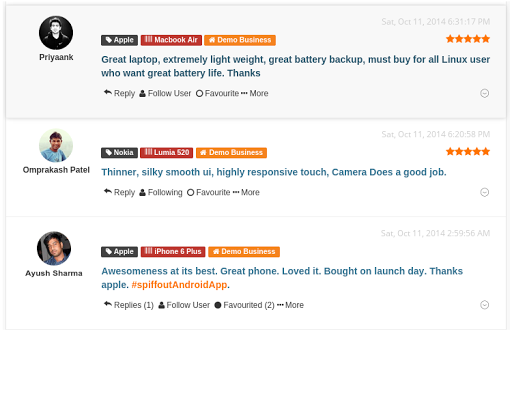The width and height of the screenshot is (512, 396).
Task: Favourite Priyaank's Macbook Air review
Action: pos(217,93)
